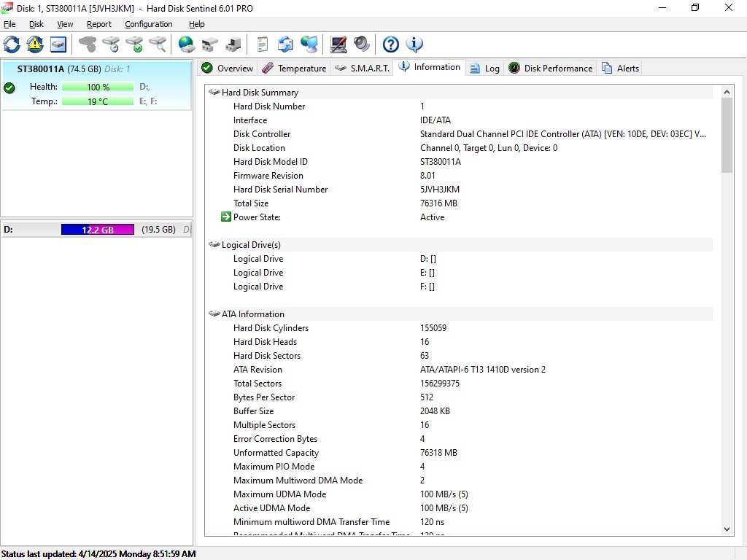Viewport: 747px width, 560px height.
Task: Click the Logical Drive value E: []
Action: (427, 273)
